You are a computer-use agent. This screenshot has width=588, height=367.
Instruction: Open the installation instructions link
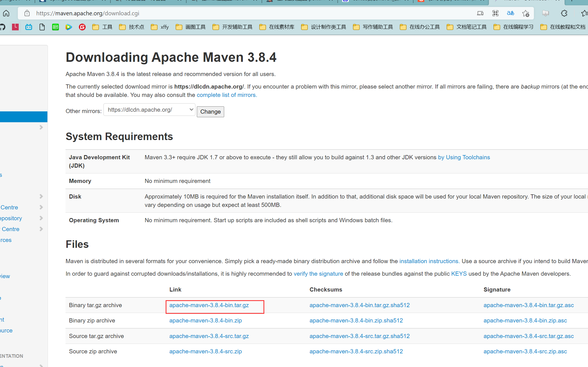[x=429, y=261]
